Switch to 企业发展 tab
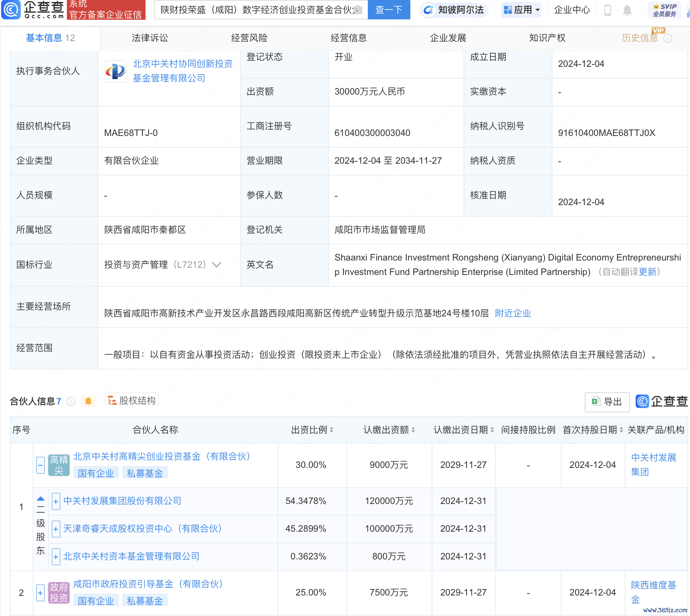This screenshot has height=616, width=690. pos(448,38)
